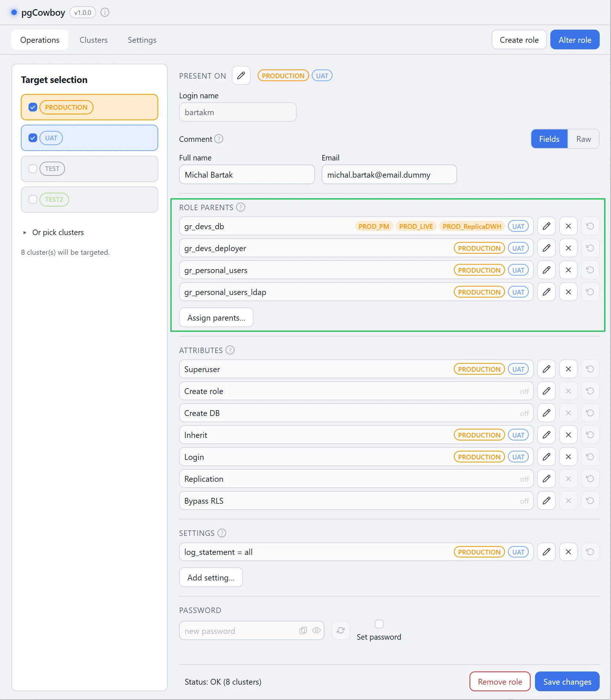Save changes to the role
This screenshot has height=700, width=611.
tap(567, 682)
